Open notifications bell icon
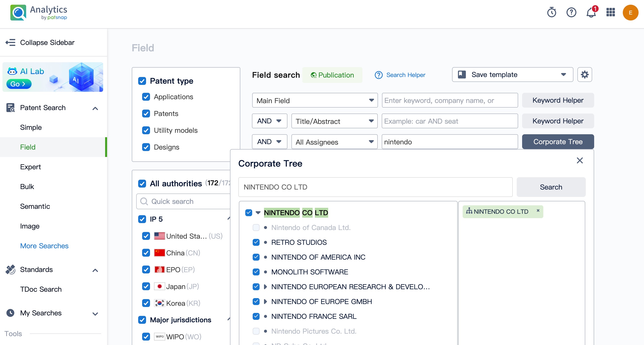The width and height of the screenshot is (644, 345). 591,12
